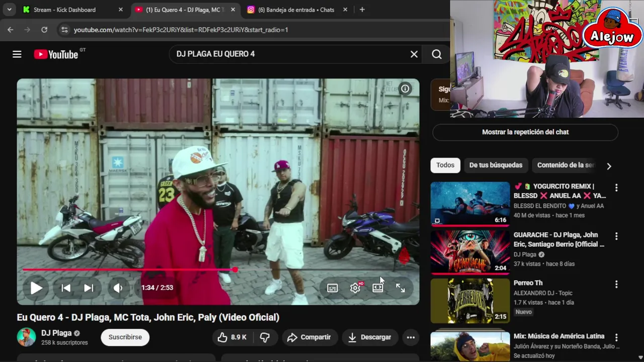The height and width of the screenshot is (362, 644).
Task: Run search with magnifier icon
Action: coord(437,54)
